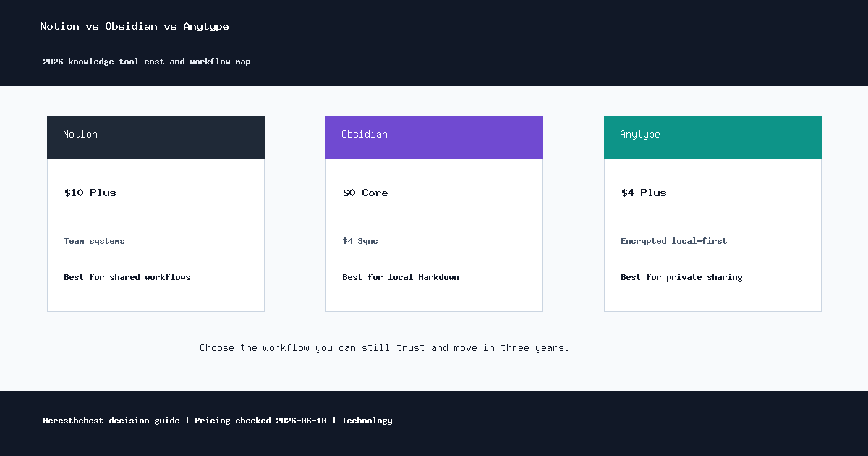Click the '$4 Sync' label
868x456 pixels.
coord(360,241)
